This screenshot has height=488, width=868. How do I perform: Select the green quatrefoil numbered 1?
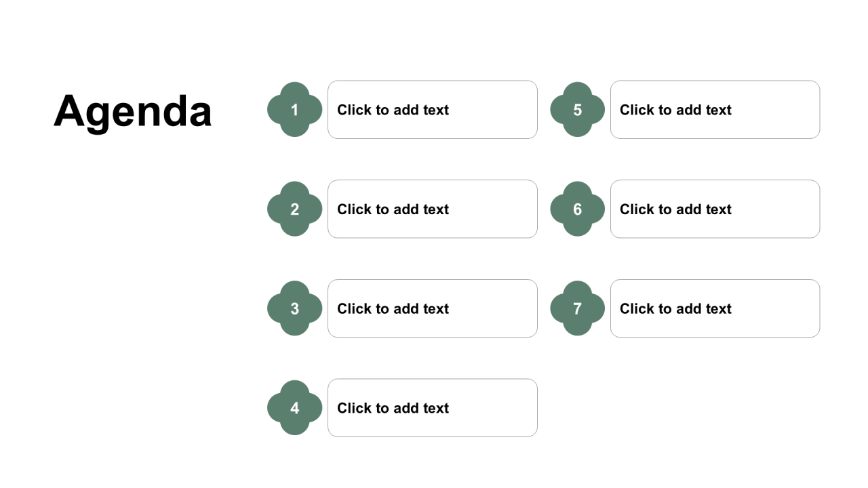click(x=294, y=110)
